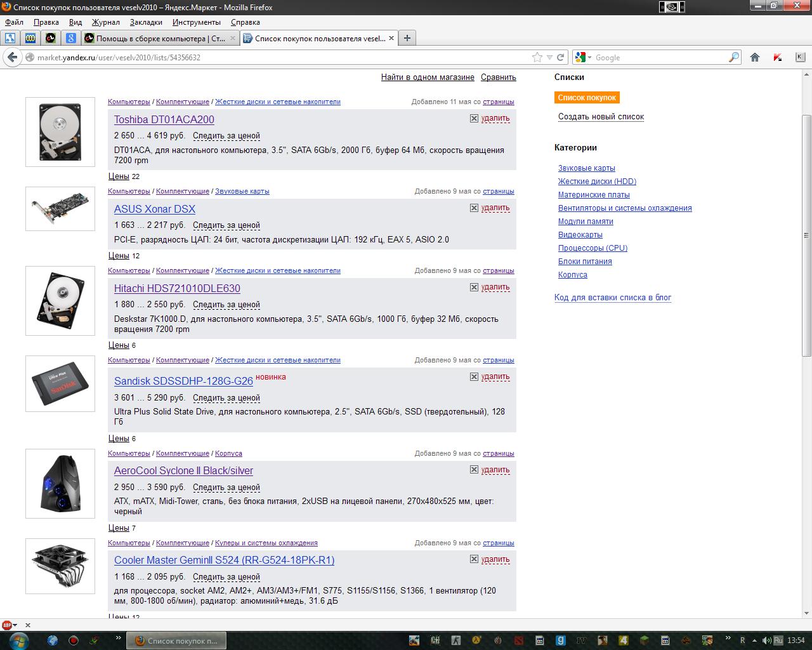The height and width of the screenshot is (650, 812).
Task: Open the Вид menu
Action: tap(75, 22)
